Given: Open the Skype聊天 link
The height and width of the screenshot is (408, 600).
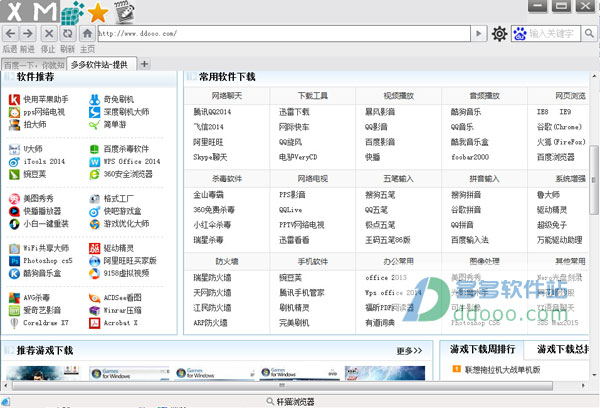Looking at the screenshot, I should [x=210, y=157].
